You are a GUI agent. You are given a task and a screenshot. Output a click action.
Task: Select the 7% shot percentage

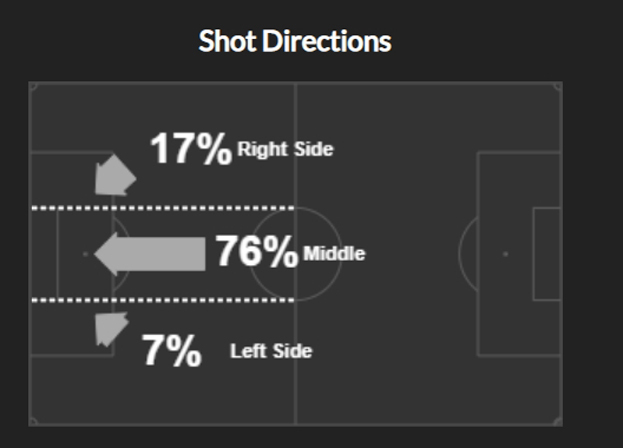pyautogui.click(x=171, y=351)
